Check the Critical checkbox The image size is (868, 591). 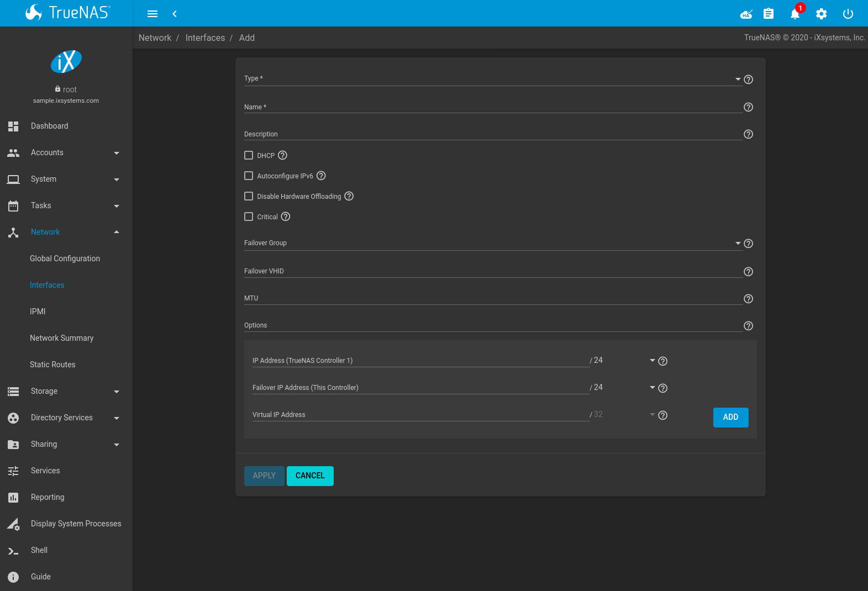coord(249,217)
